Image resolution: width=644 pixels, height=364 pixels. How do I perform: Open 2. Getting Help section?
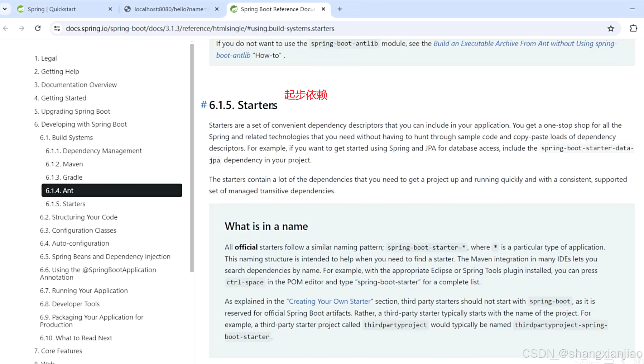[57, 71]
